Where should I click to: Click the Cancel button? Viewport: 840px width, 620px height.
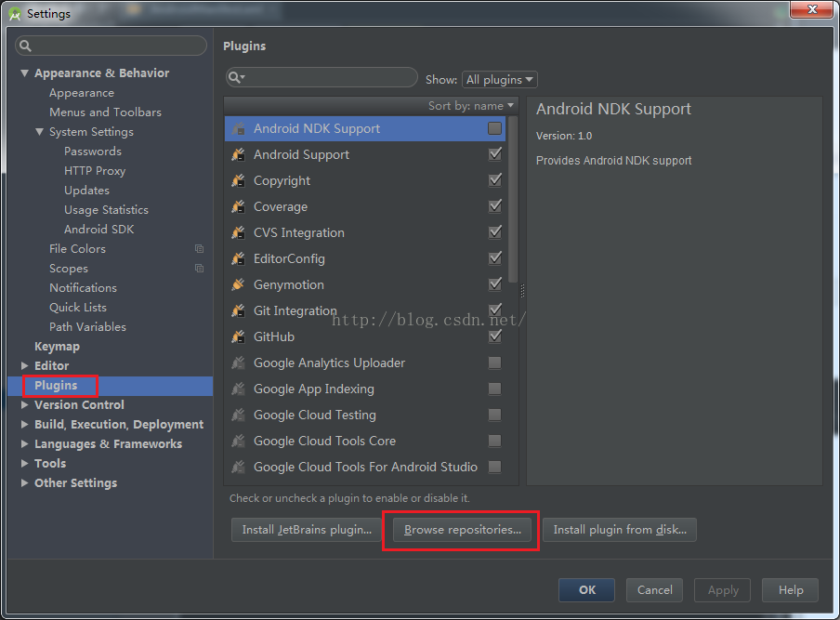[x=655, y=590]
